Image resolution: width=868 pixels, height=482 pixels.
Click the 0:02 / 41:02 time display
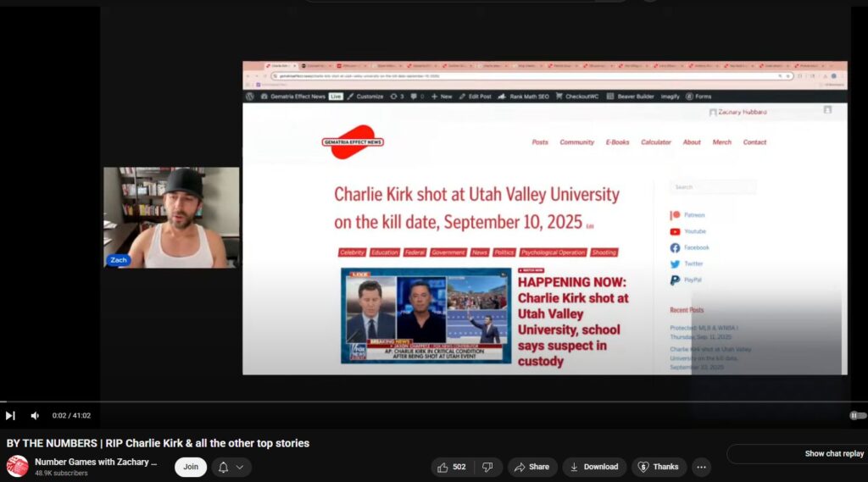pyautogui.click(x=71, y=416)
